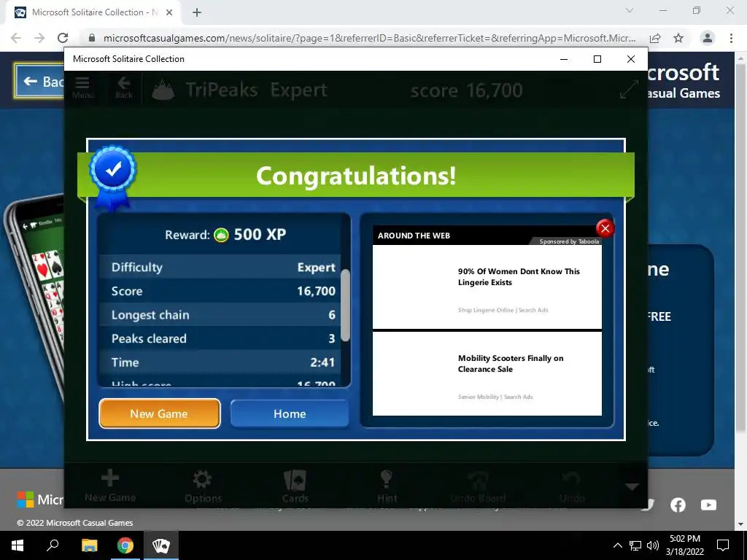This screenshot has height=560, width=747.
Task: Click the Undo icon in the bottom bar
Action: [x=572, y=486]
